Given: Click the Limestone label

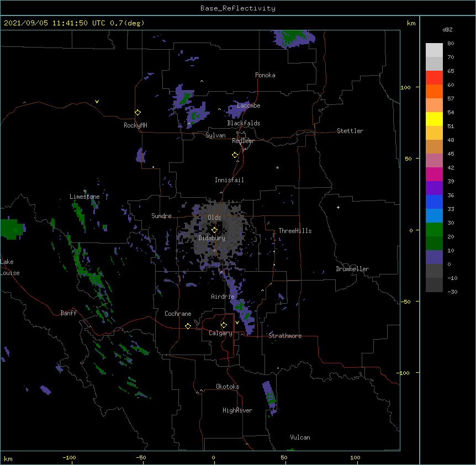Looking at the screenshot, I should click(x=84, y=197).
